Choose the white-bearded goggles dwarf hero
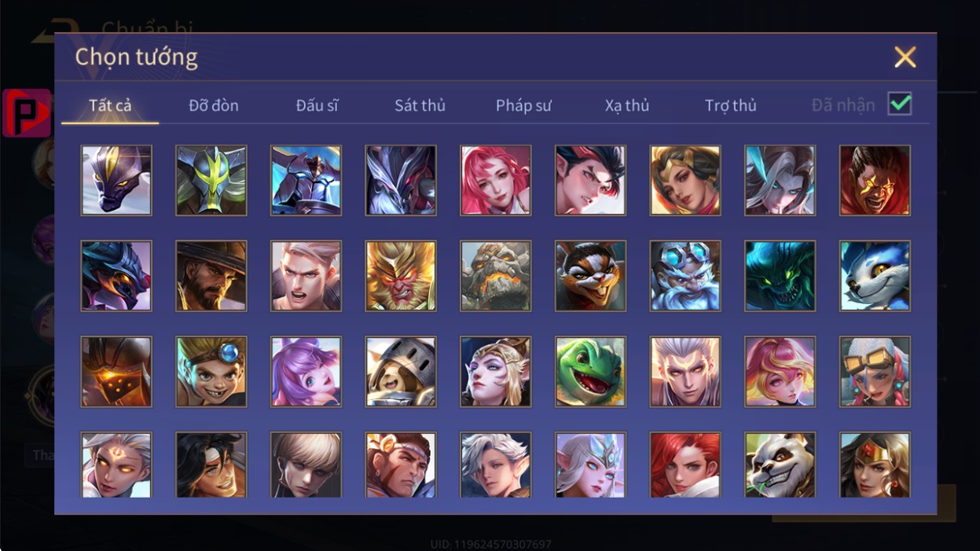The image size is (980, 551). pos(685,276)
